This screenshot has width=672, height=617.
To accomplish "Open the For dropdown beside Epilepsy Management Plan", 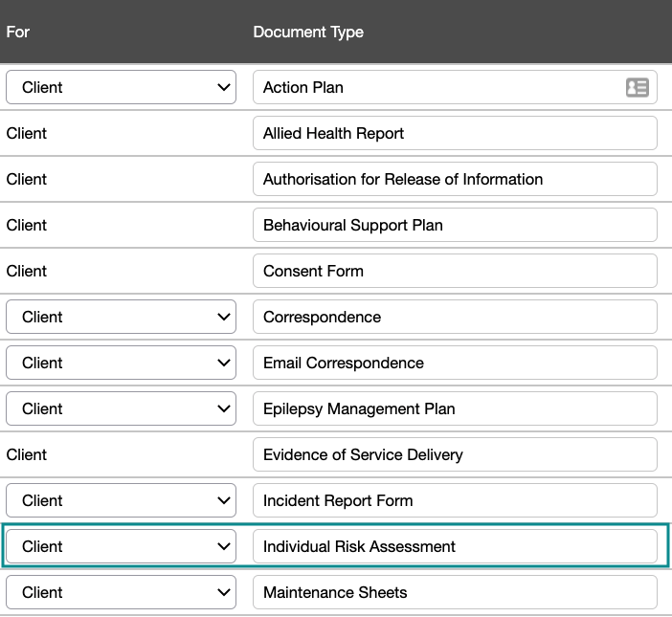I will coord(121,408).
